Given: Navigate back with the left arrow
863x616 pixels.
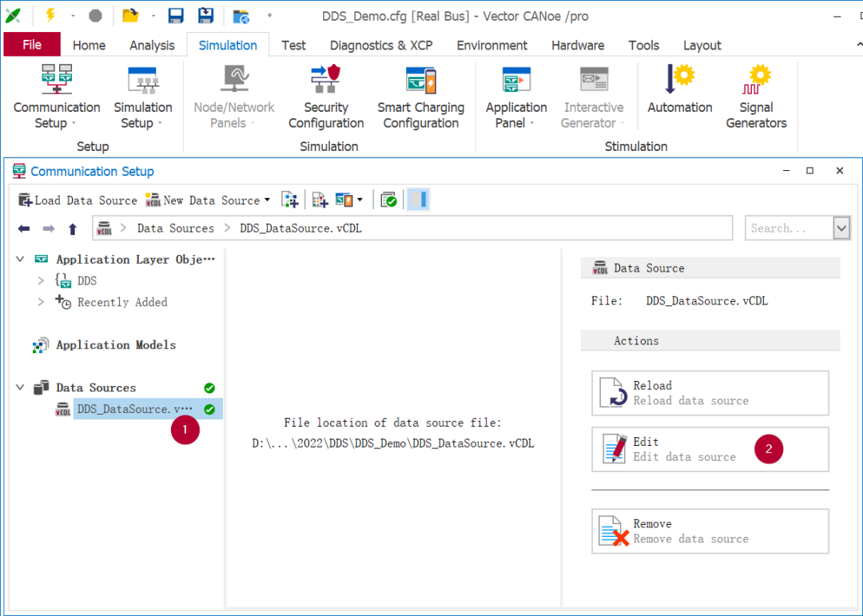Looking at the screenshot, I should click(x=24, y=229).
